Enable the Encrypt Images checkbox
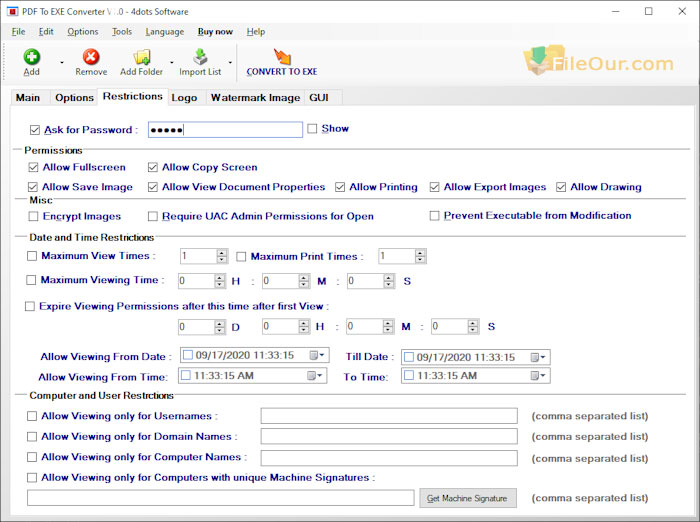This screenshot has width=700, height=522. coord(33,216)
